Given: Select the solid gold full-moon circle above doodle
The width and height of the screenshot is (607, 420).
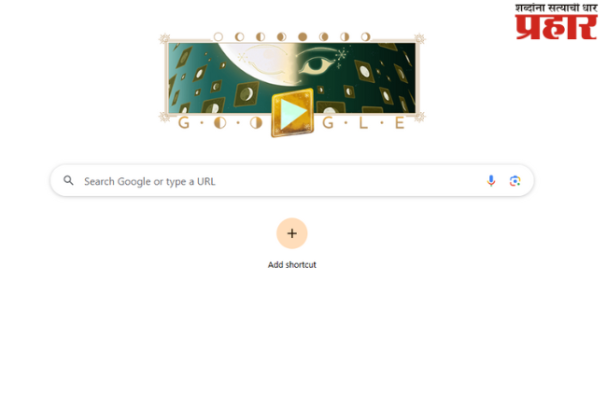Looking at the screenshot, I should (x=303, y=37).
